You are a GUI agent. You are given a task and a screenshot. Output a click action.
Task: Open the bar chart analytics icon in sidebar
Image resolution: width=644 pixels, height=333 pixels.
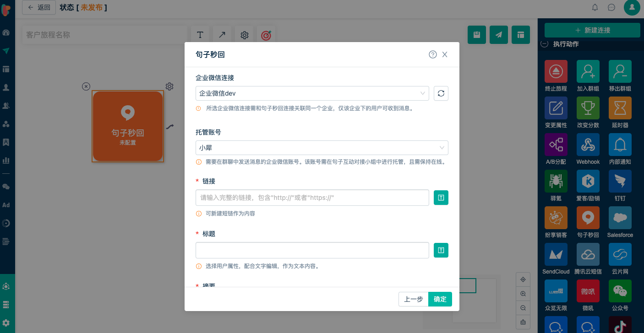[x=6, y=161]
